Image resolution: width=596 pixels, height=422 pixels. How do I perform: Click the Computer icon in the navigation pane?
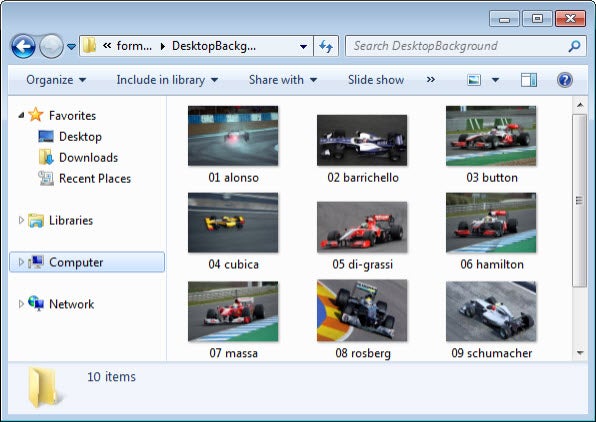click(x=36, y=262)
